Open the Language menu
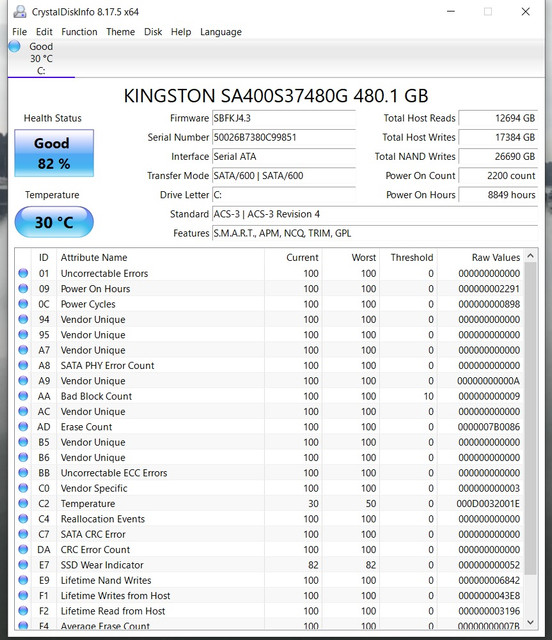552x640 pixels. click(x=220, y=32)
